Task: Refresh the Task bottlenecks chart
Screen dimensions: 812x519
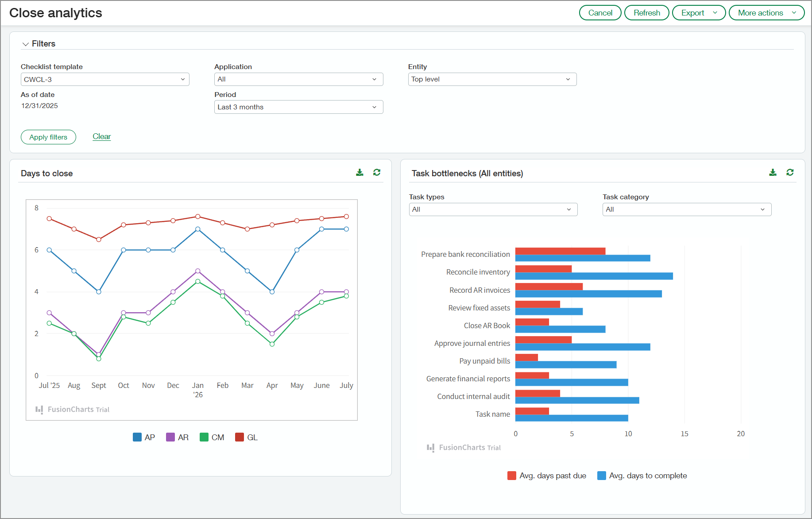Action: (790, 172)
